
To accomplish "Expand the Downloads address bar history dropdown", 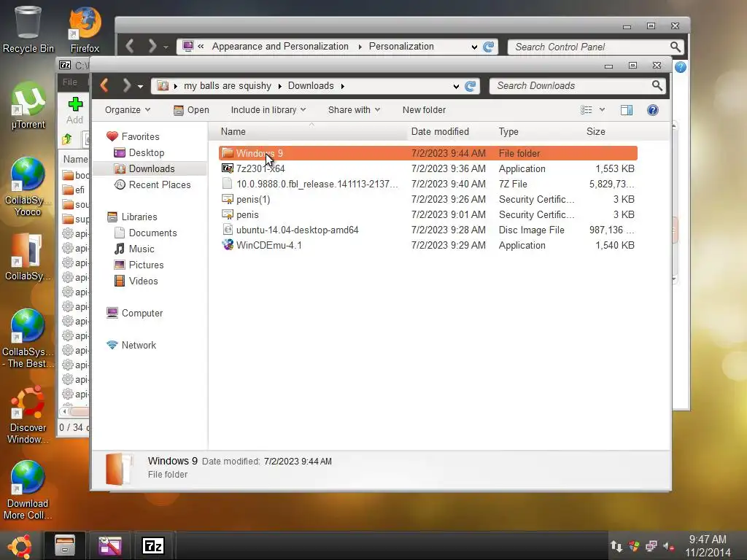I will point(456,86).
